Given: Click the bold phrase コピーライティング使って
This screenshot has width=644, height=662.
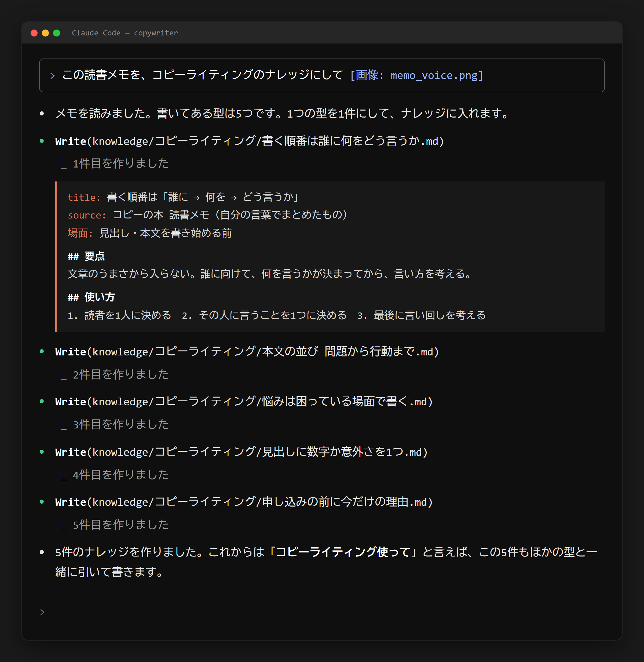Looking at the screenshot, I should (x=343, y=552).
